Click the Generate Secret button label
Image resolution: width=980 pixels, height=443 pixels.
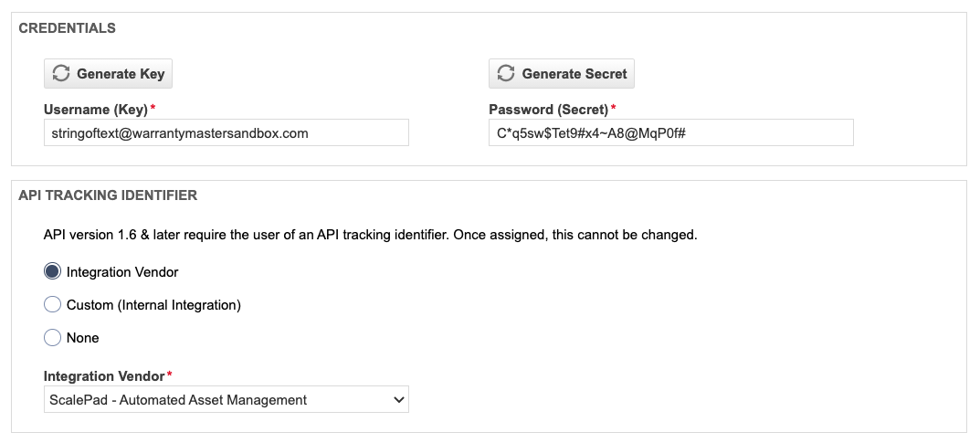[x=574, y=74]
